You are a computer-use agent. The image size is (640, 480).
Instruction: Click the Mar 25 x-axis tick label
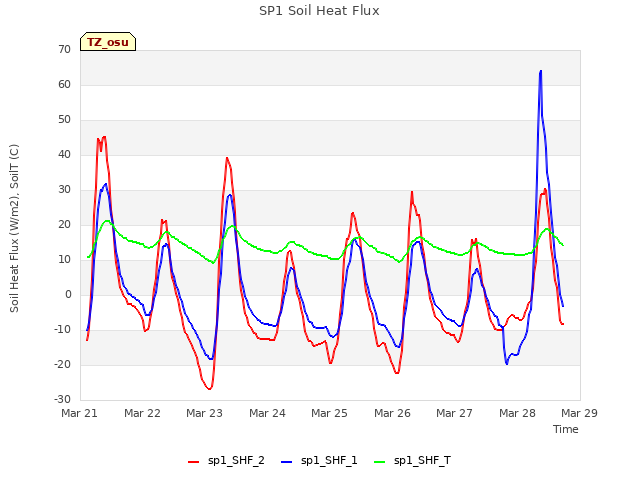click(x=329, y=413)
